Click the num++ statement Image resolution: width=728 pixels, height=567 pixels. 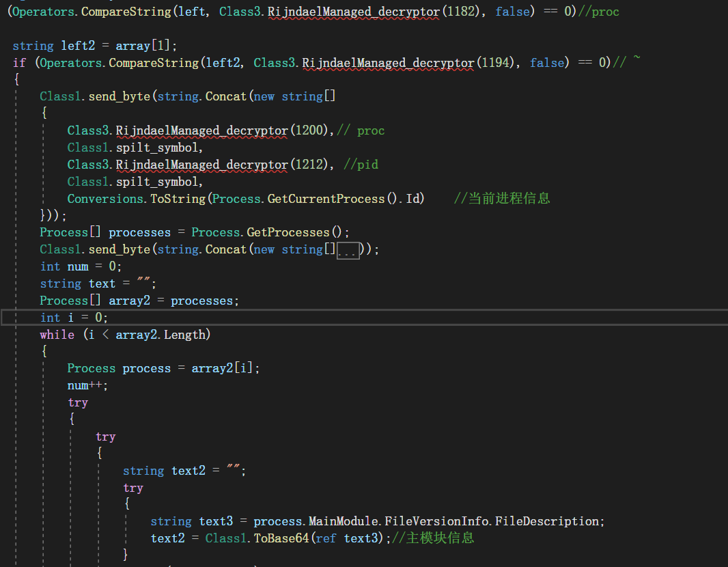87,385
